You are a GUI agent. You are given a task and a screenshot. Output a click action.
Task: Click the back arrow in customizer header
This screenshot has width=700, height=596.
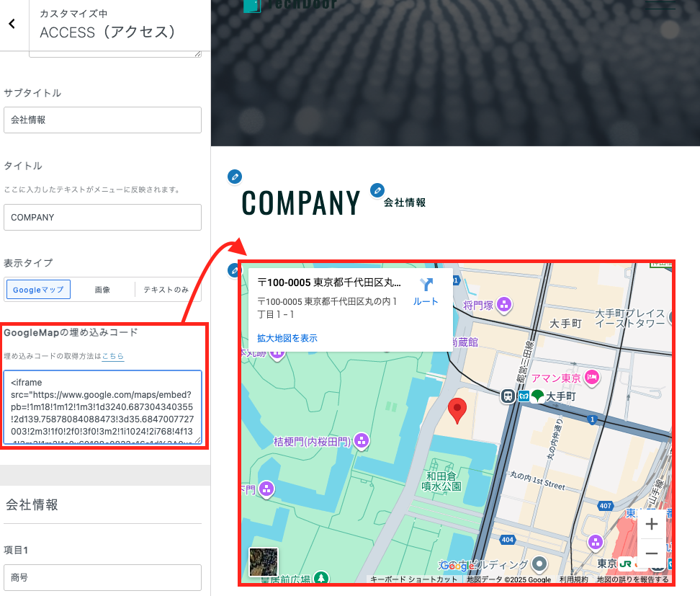click(12, 24)
